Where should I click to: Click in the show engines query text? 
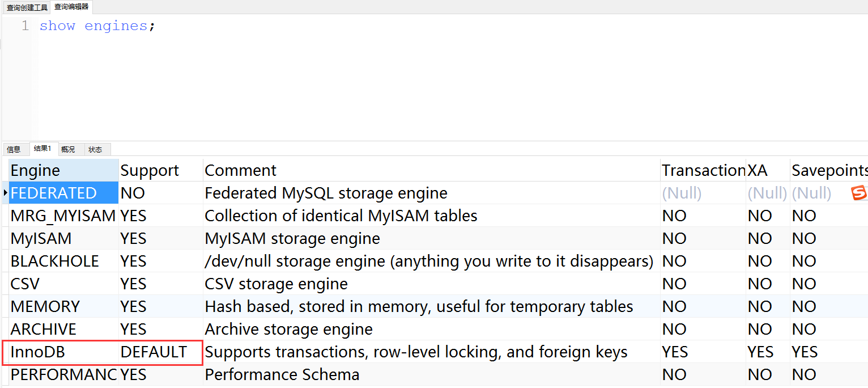tap(97, 26)
